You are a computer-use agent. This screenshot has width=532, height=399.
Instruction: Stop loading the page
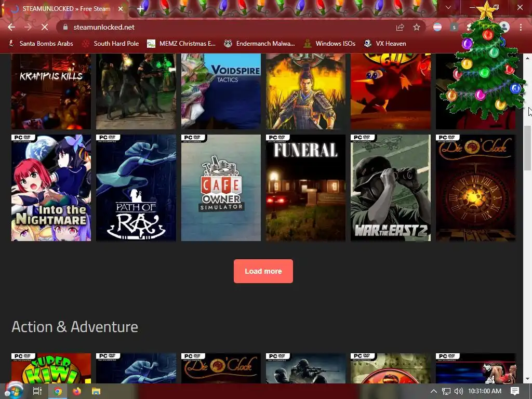click(45, 27)
